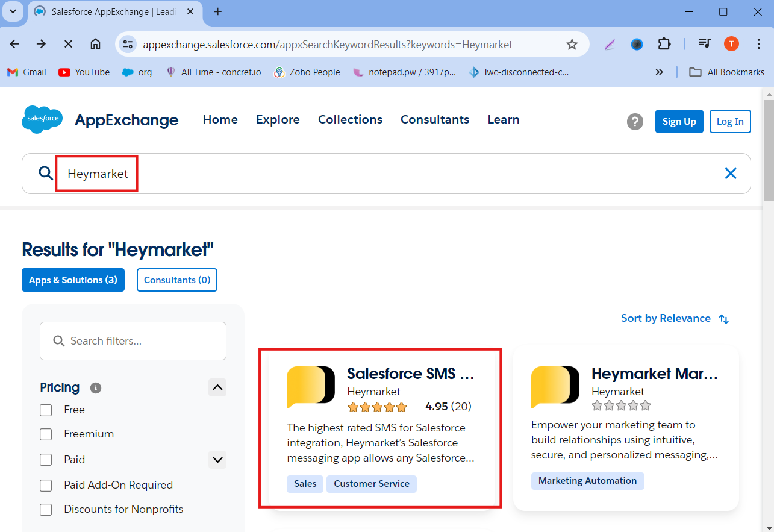Open the Heymarket Mar... listing title
The width and height of the screenshot is (774, 532).
coord(655,374)
